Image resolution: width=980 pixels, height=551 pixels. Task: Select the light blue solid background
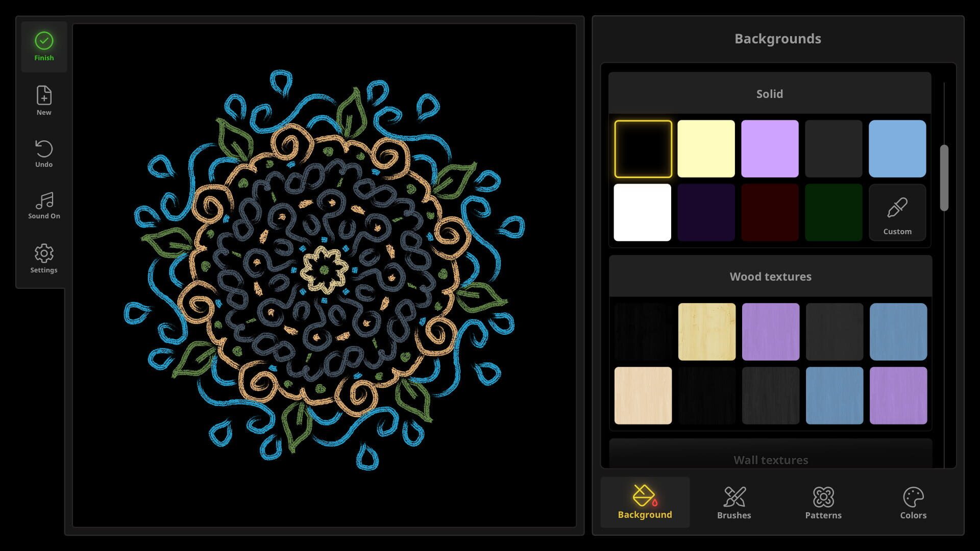[x=897, y=148]
